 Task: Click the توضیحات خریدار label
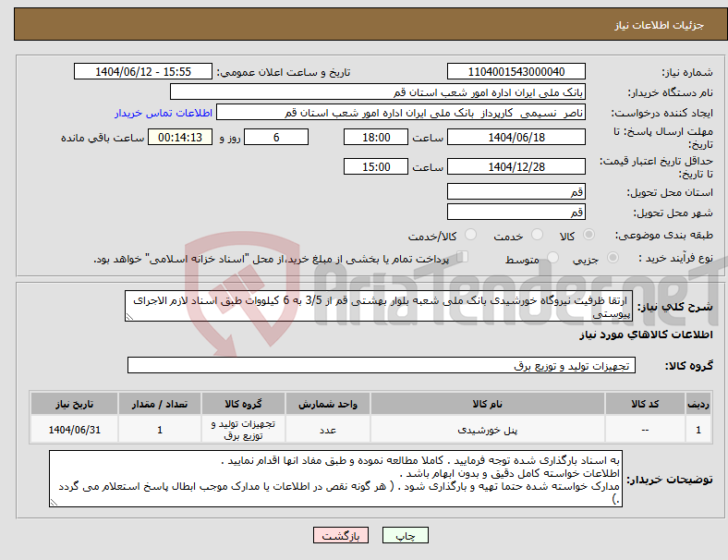pyautogui.click(x=670, y=480)
